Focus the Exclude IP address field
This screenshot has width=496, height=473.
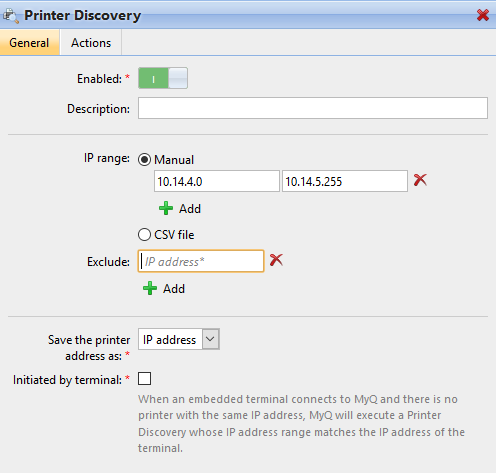coord(201,261)
